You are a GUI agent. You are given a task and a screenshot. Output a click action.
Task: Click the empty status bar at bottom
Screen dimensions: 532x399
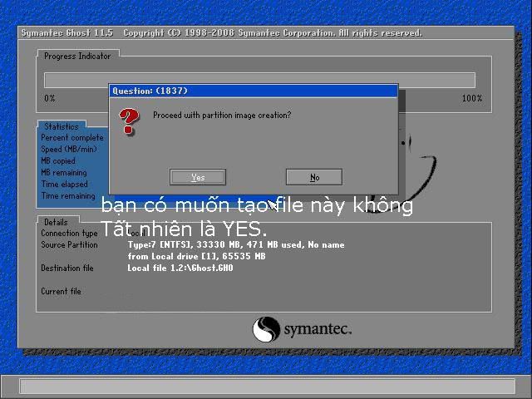pyautogui.click(x=266, y=387)
